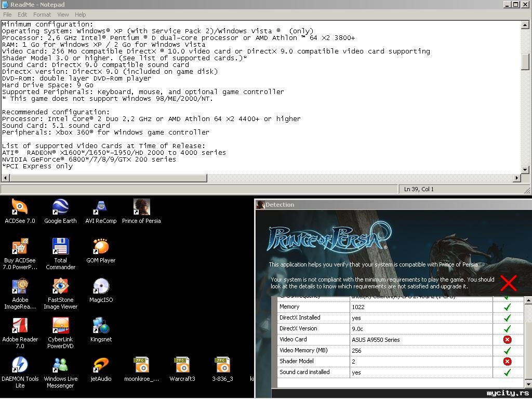
Task: Click the red error icon for Video Card
Action: pyautogui.click(x=507, y=340)
